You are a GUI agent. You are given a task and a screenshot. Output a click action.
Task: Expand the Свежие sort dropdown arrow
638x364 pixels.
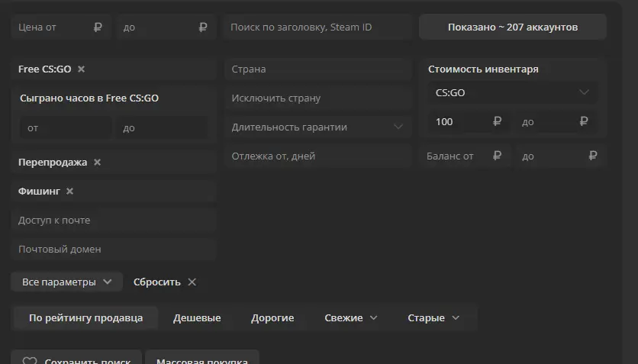[373, 318]
